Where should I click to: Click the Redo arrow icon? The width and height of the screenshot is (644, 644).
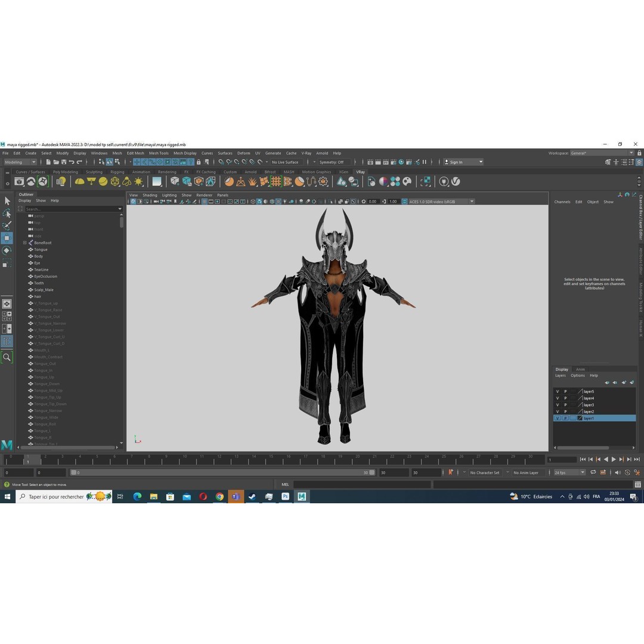click(x=79, y=162)
